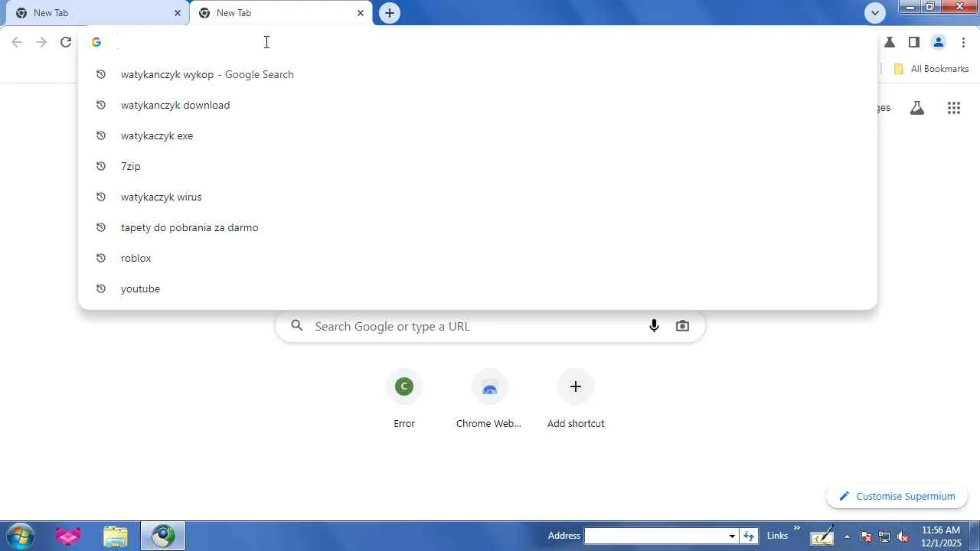Screen dimensions: 980x551
Task: Click the Links toolbar label
Action: click(777, 536)
